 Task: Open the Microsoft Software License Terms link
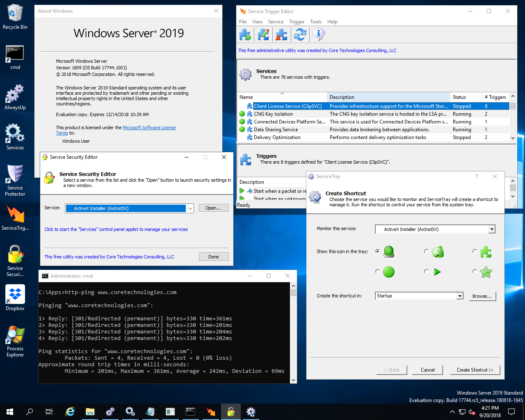[149, 127]
